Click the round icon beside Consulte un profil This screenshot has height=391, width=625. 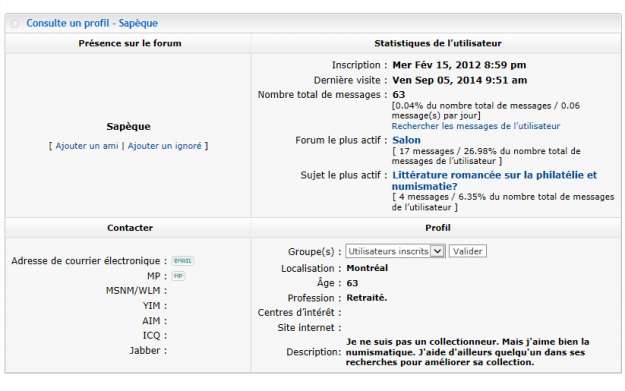15,24
